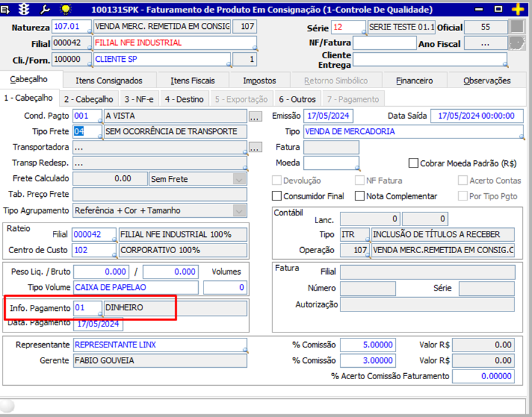
Task: Expand the Tipo Agrupamento dropdown
Action: pos(240,211)
